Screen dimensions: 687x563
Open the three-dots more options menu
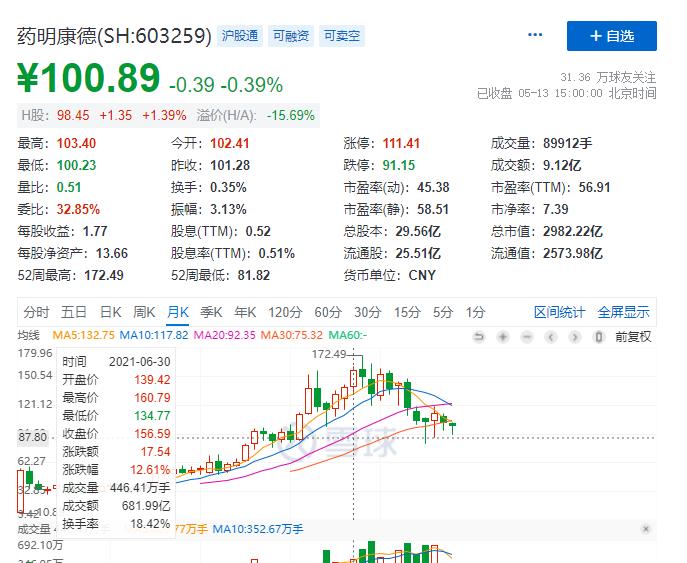[535, 35]
